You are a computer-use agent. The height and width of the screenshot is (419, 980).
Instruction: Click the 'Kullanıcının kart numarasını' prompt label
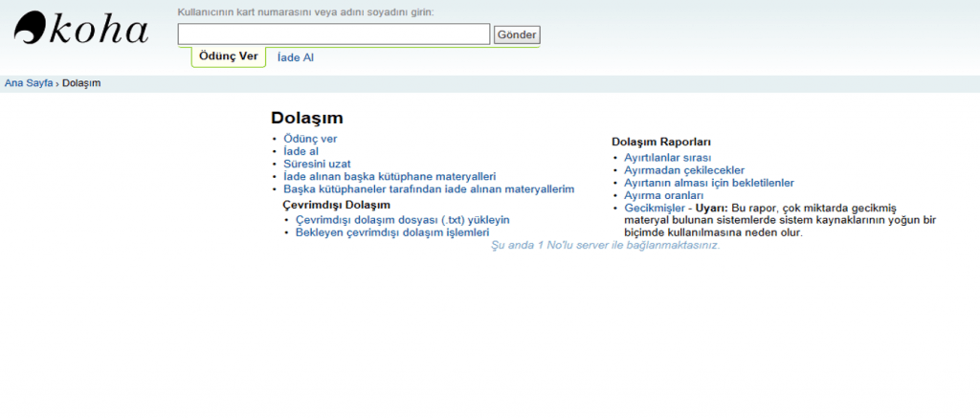point(305,12)
